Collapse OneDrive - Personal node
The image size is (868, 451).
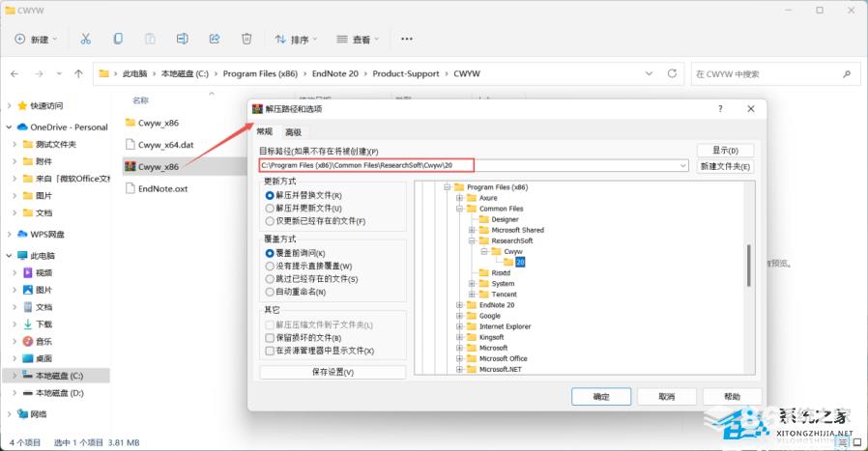click(9, 127)
